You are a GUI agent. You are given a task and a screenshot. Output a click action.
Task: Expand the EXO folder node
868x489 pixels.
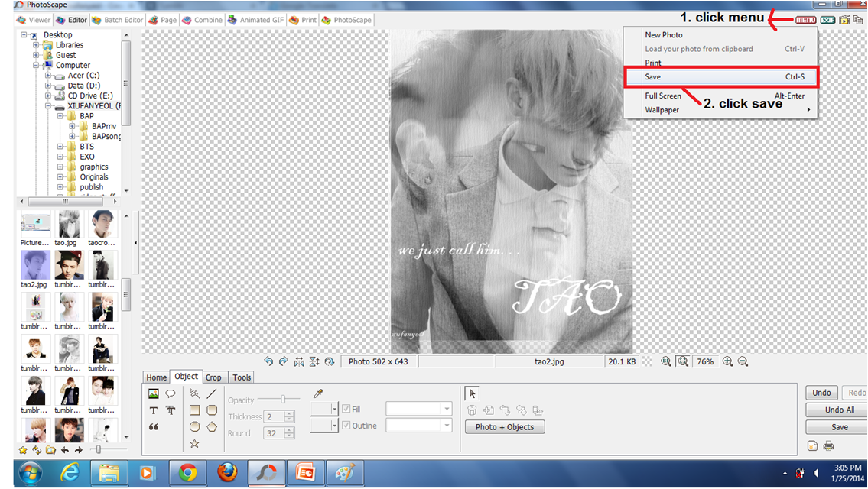click(x=60, y=157)
